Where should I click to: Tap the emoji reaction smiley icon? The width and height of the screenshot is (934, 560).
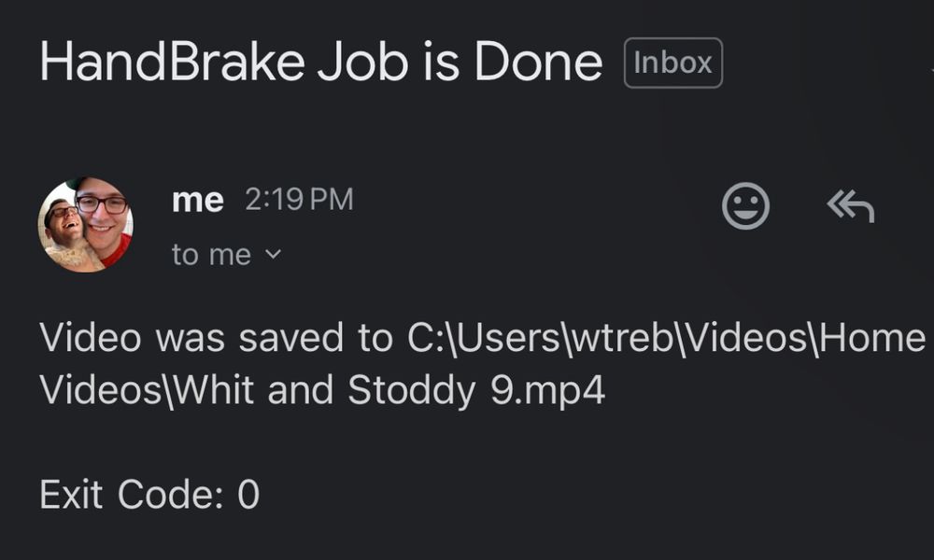(746, 206)
